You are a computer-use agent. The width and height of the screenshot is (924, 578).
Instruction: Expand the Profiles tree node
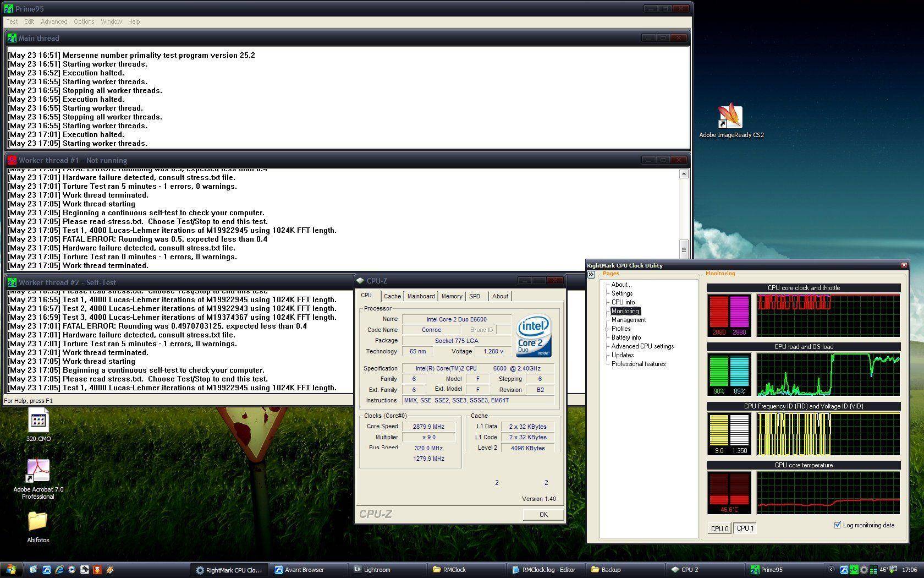[x=607, y=329]
